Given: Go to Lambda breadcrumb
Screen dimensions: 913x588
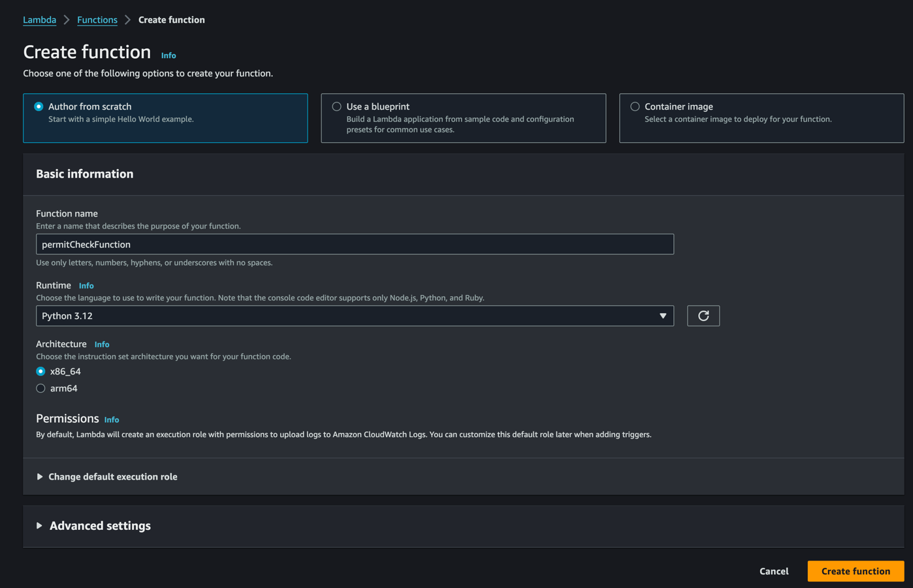Looking at the screenshot, I should pos(39,20).
